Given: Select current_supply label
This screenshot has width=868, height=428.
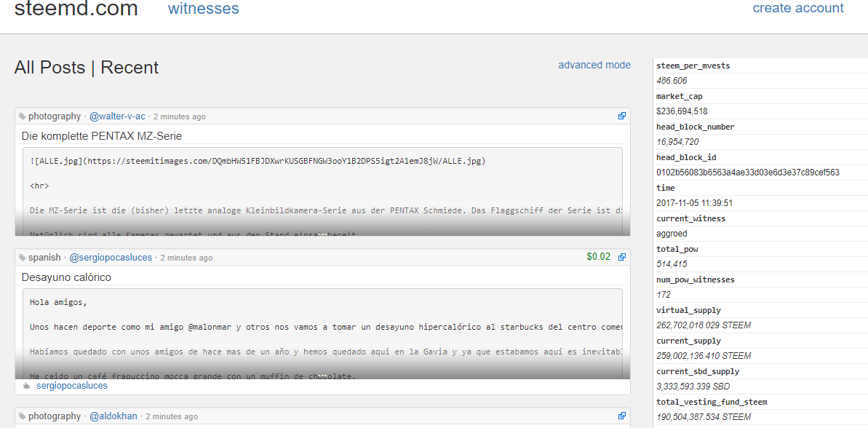Looking at the screenshot, I should pos(688,341).
